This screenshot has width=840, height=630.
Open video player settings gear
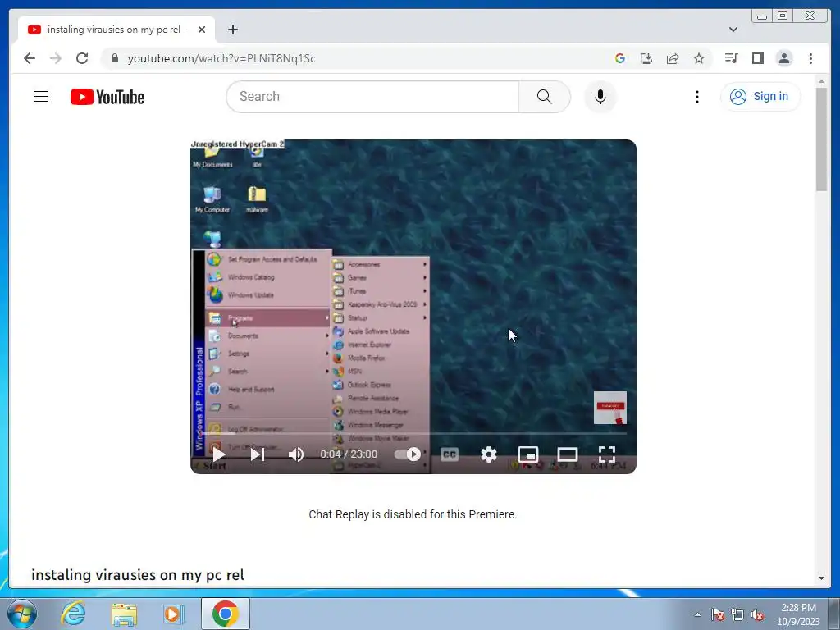click(x=489, y=454)
